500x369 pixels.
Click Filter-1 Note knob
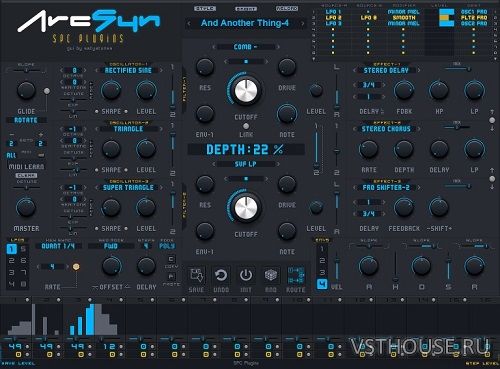coord(287,114)
